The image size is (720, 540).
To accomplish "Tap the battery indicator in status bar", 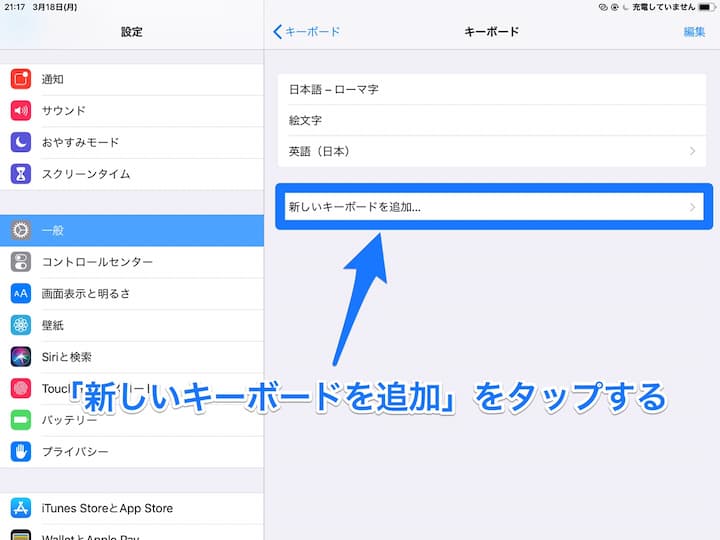I will [705, 7].
